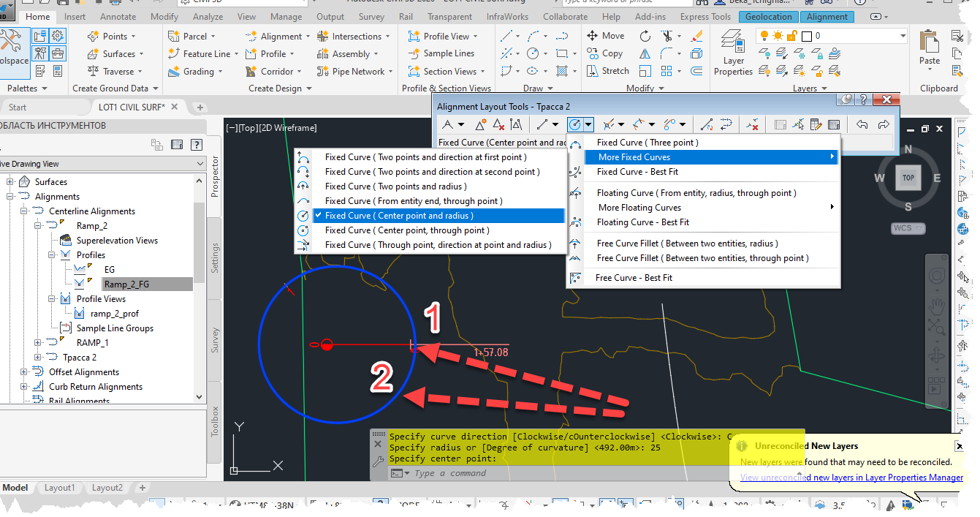Open the InfraWorks menu
This screenshot has height=517, width=980.
507,16
